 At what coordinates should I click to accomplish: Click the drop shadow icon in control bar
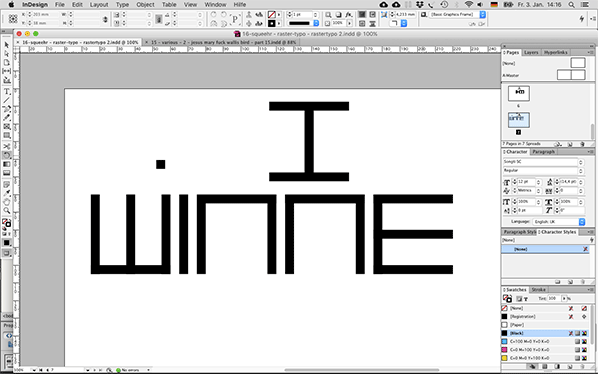pos(338,14)
